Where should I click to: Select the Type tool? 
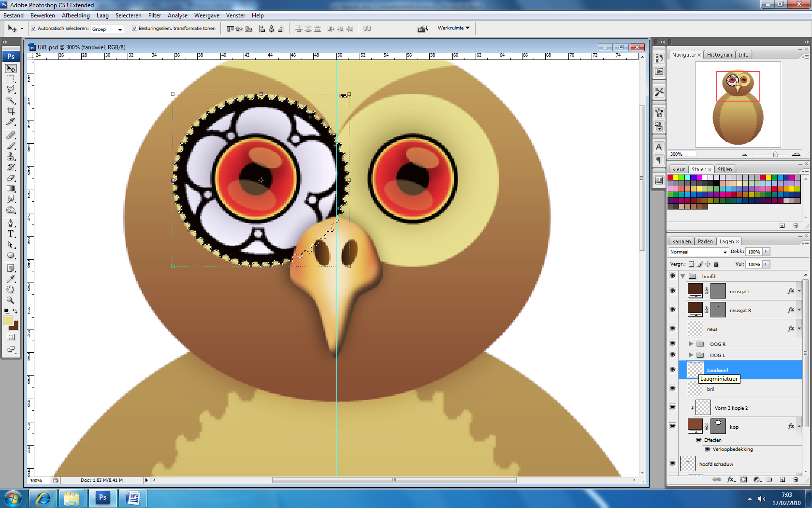pos(11,234)
